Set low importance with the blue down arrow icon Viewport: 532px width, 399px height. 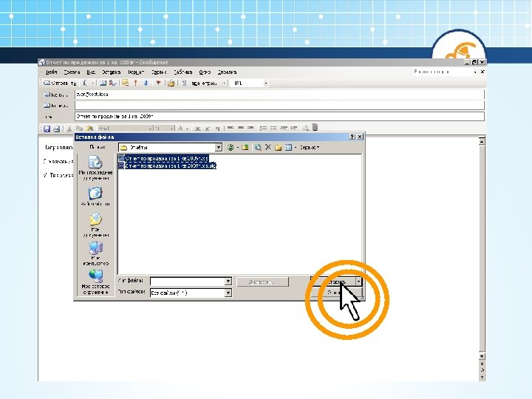(146, 83)
